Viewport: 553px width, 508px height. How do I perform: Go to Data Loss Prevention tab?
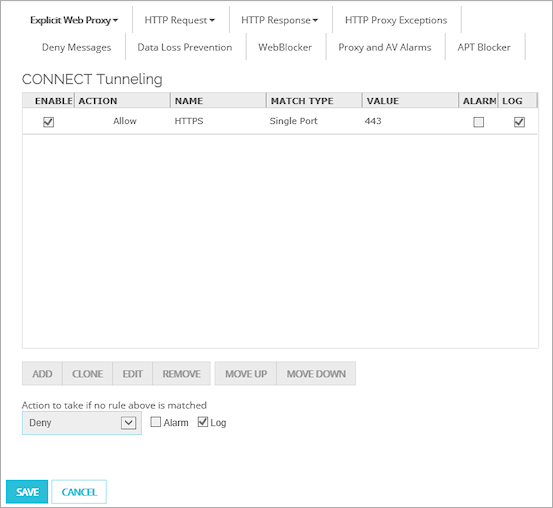184,47
